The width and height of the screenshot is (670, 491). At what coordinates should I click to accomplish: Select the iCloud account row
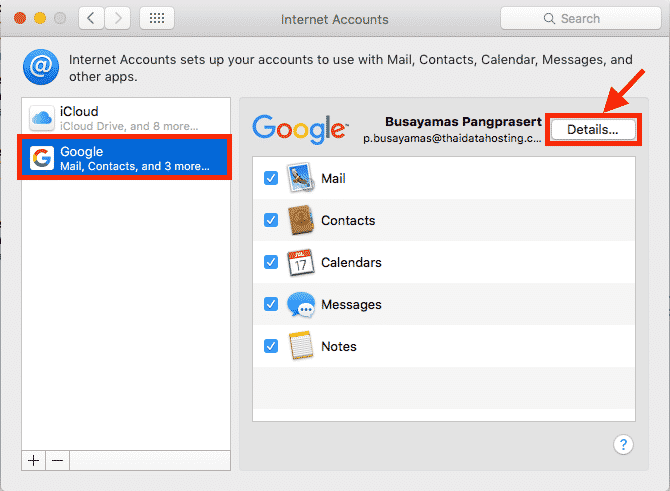pyautogui.click(x=126, y=118)
